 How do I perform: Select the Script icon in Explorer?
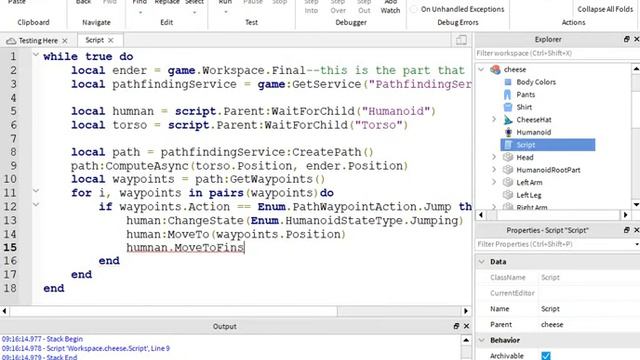pos(508,144)
